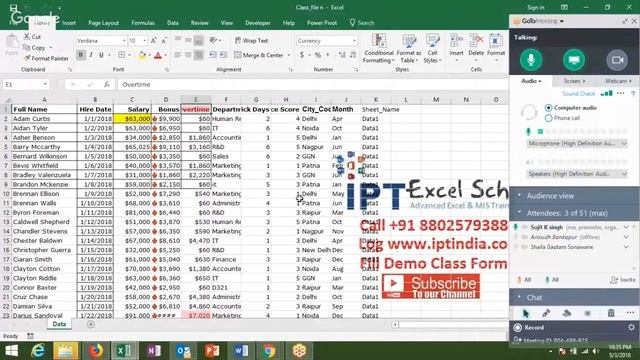Select the Format Painter brush
The image size is (640, 360).
pyautogui.click(x=27, y=58)
